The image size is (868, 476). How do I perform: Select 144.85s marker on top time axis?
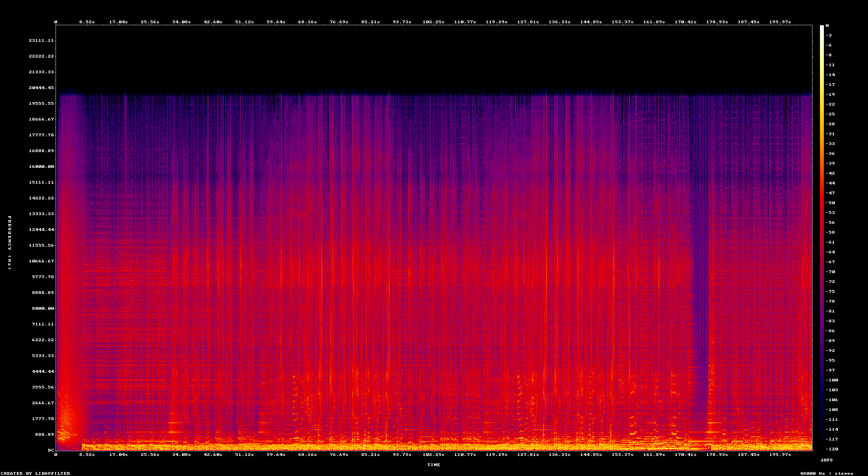[591, 22]
